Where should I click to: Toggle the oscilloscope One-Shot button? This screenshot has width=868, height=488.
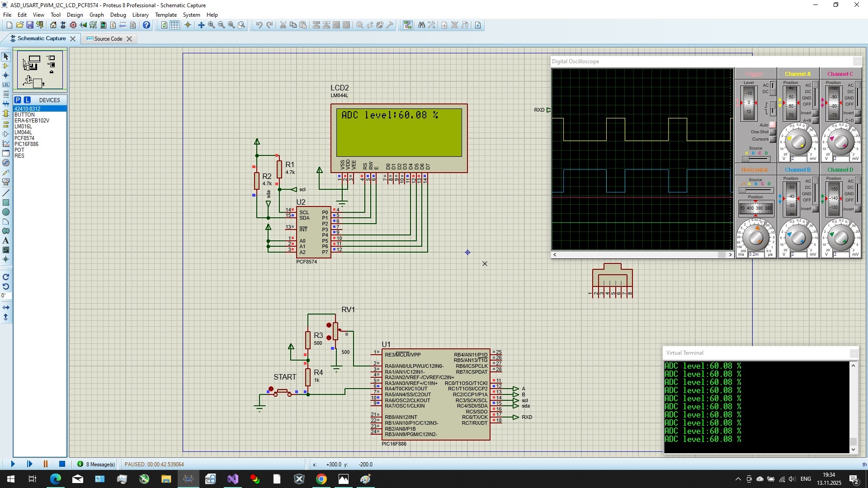[x=773, y=132]
